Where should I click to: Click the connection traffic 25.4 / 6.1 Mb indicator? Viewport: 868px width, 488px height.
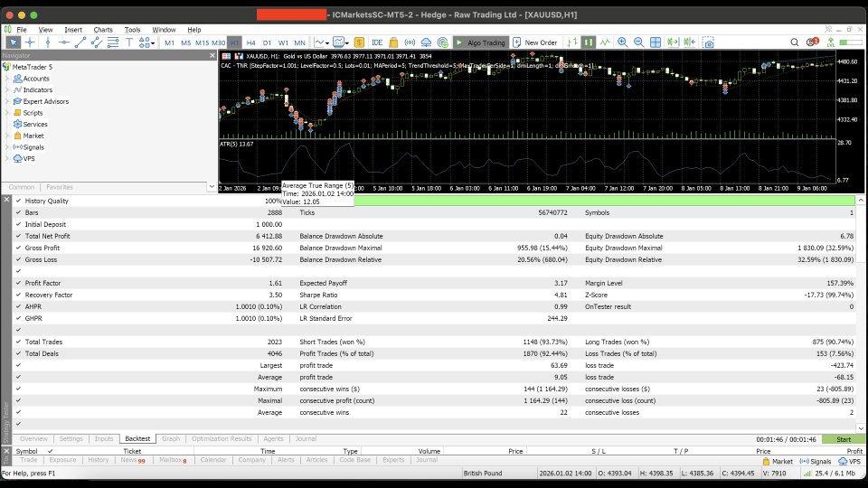[x=832, y=474]
